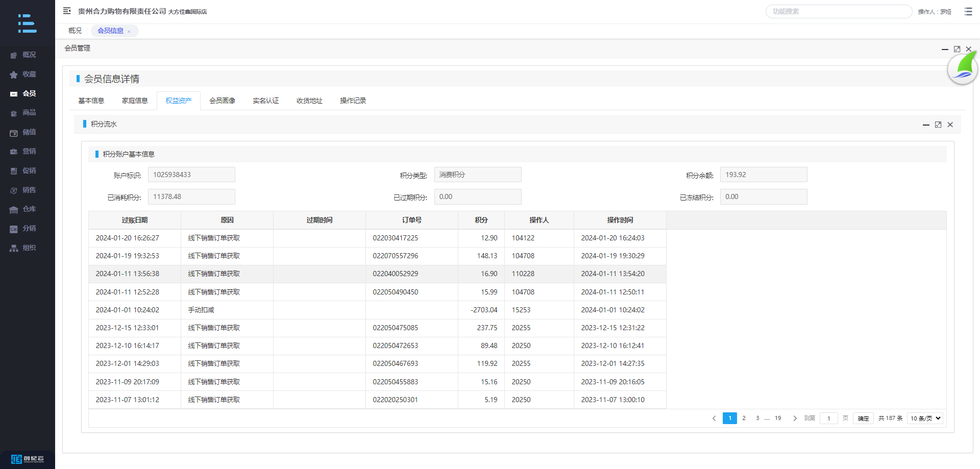
Task: Switch to the 基本信息 tab
Action: click(91, 101)
